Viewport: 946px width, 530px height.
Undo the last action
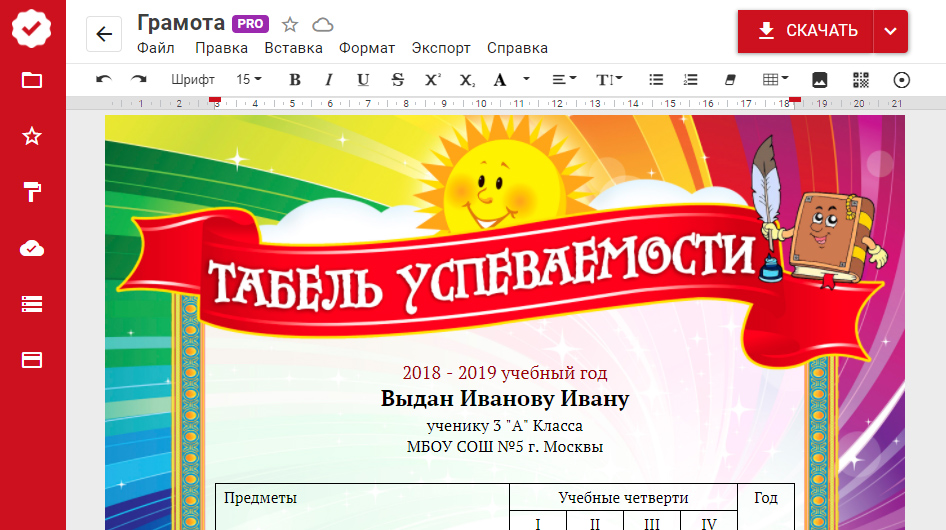click(104, 80)
